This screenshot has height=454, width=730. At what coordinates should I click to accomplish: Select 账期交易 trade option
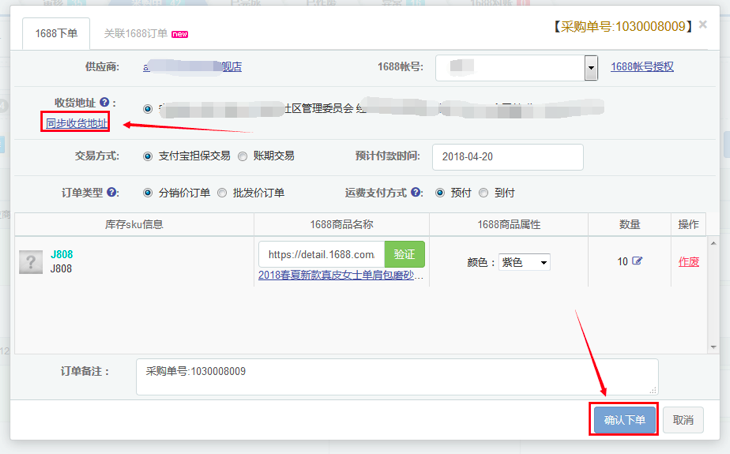pyautogui.click(x=244, y=156)
